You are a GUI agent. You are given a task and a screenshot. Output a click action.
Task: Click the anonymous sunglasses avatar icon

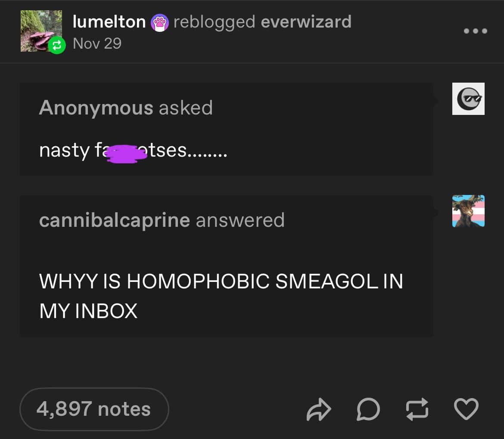point(468,99)
